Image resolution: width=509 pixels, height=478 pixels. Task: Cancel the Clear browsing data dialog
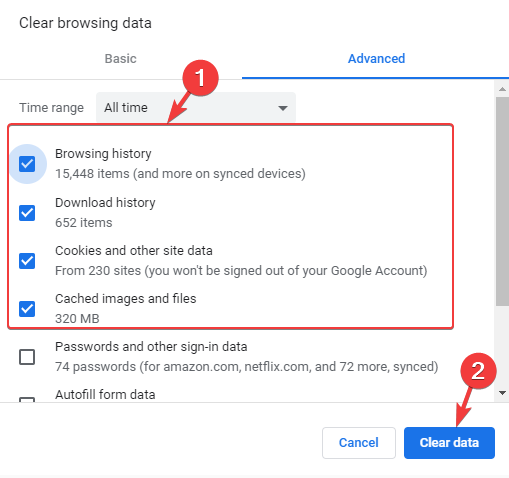coord(359,443)
